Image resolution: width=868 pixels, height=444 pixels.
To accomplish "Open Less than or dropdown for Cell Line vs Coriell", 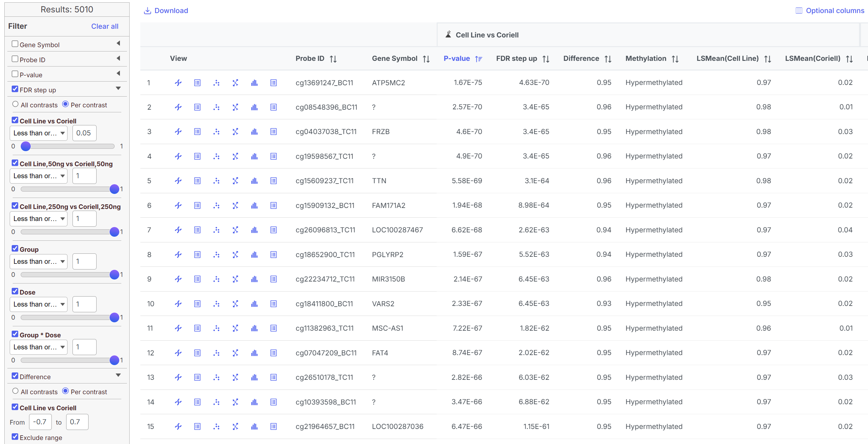I will pos(38,133).
